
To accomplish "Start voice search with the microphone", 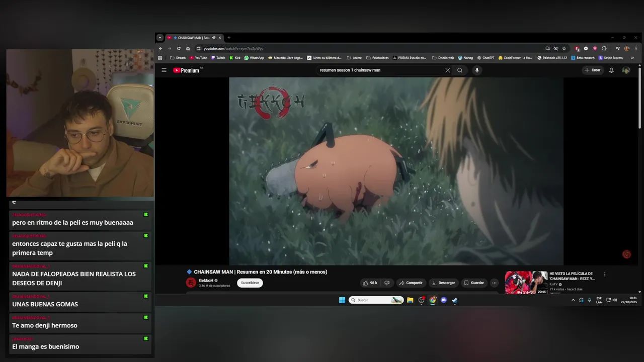I will pyautogui.click(x=477, y=70).
